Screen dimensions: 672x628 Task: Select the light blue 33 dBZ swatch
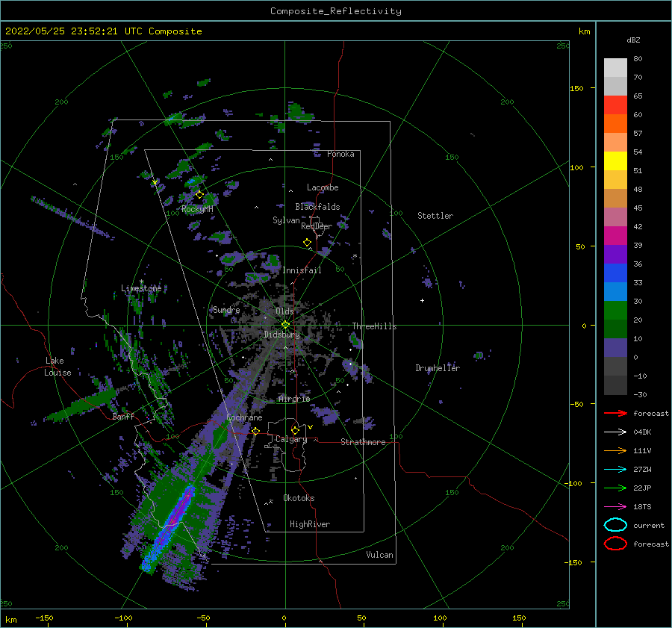(x=615, y=291)
